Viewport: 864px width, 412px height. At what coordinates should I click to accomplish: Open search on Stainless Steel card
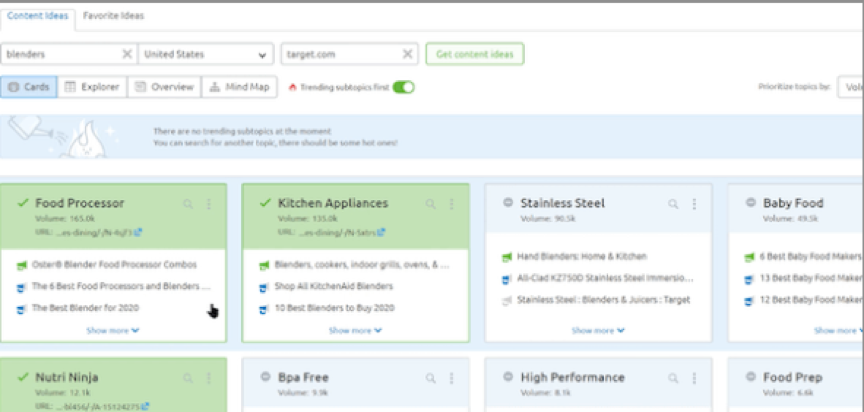pyautogui.click(x=673, y=204)
